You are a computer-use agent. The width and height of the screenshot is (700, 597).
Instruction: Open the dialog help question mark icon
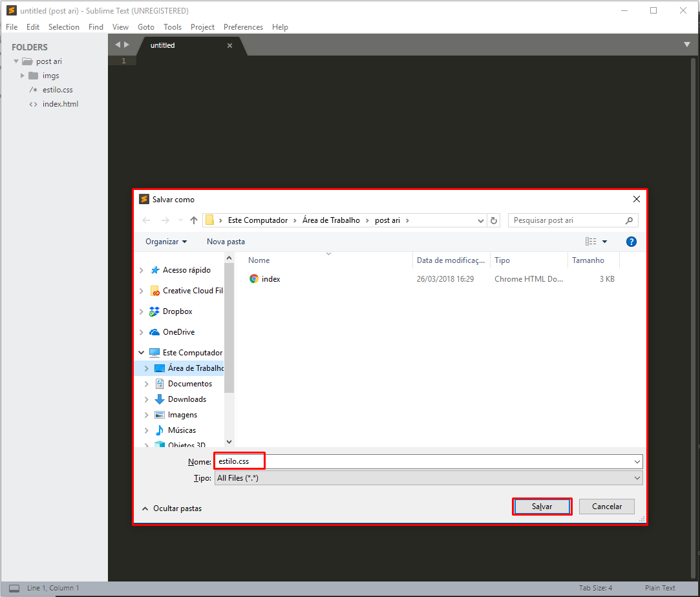click(x=631, y=242)
